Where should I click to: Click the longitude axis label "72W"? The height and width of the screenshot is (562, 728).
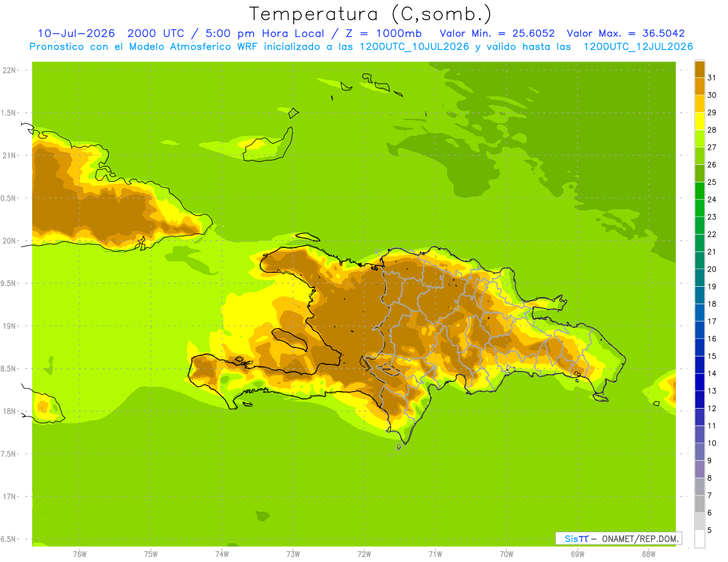(364, 554)
